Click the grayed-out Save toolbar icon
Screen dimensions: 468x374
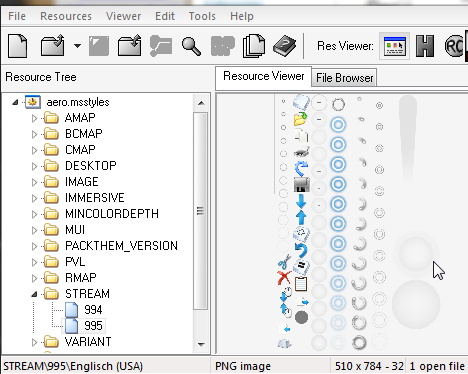[99, 46]
